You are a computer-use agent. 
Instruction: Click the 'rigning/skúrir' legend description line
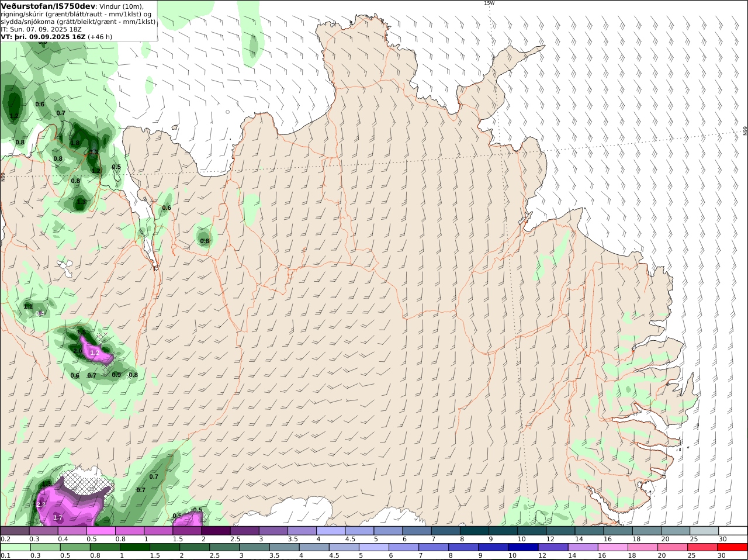point(76,14)
